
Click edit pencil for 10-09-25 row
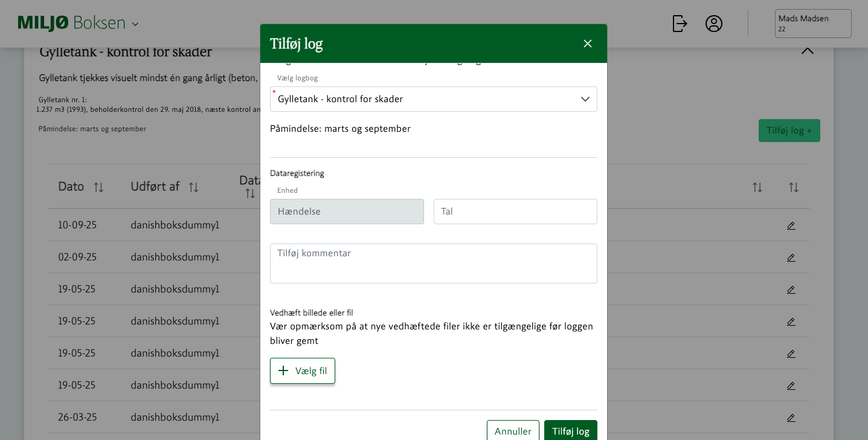click(x=791, y=225)
